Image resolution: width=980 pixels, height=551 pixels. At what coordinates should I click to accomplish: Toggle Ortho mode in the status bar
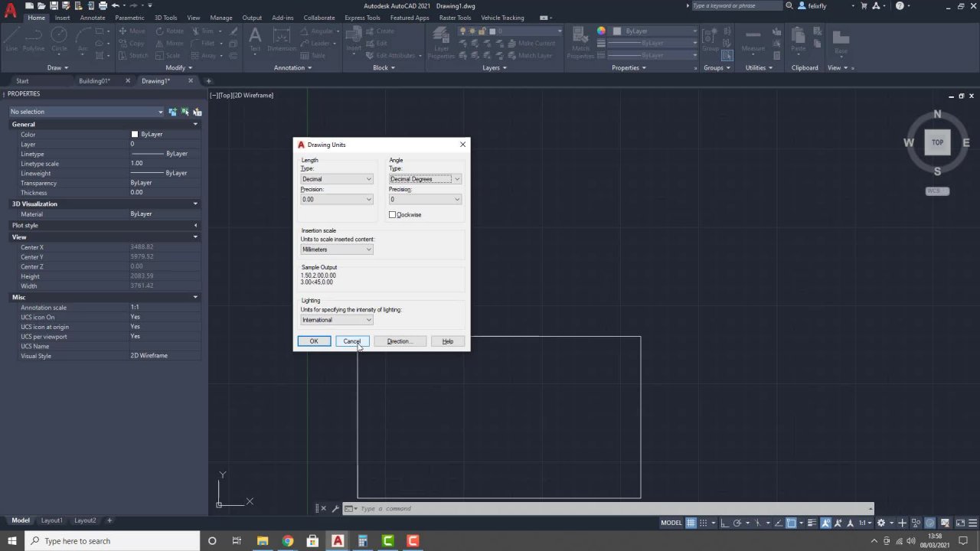pyautogui.click(x=724, y=523)
